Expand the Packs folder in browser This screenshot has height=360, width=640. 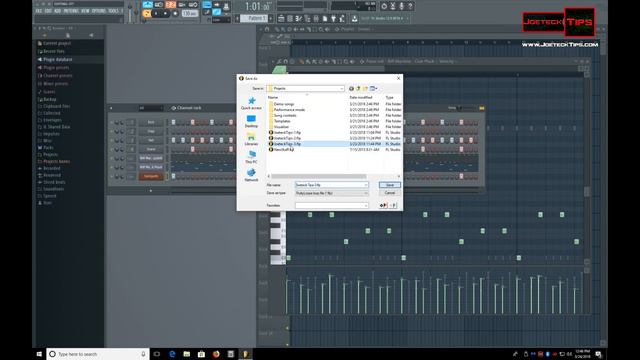tap(48, 148)
